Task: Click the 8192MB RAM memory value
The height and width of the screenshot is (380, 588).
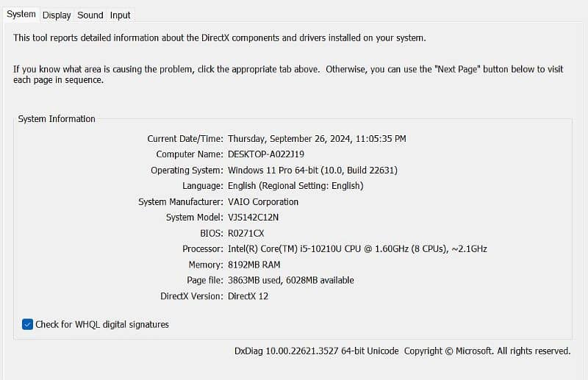Action: coord(254,265)
